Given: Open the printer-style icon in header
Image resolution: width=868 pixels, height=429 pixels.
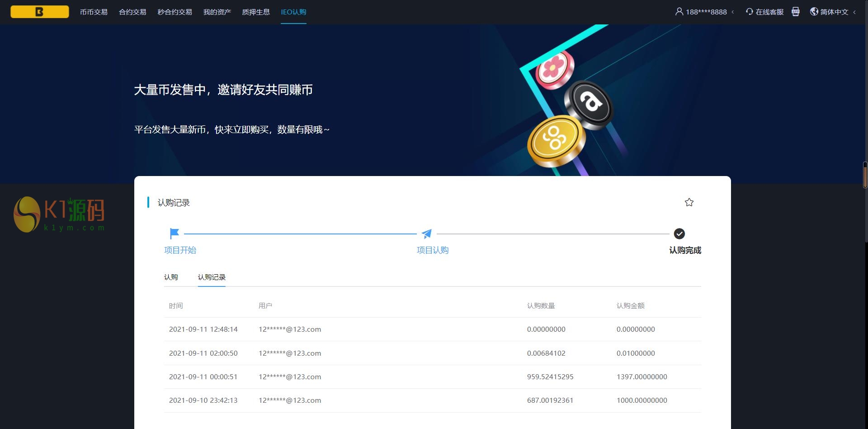Looking at the screenshot, I should [x=796, y=12].
